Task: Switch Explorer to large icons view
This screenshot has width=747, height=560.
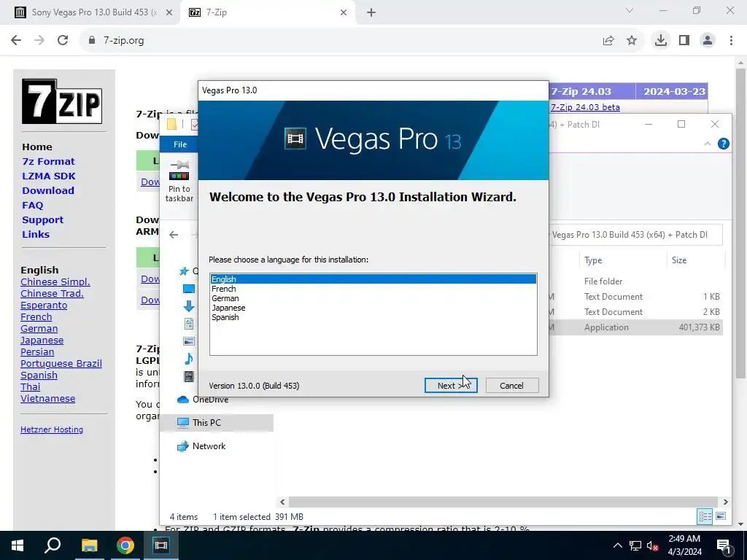Action: 720,516
